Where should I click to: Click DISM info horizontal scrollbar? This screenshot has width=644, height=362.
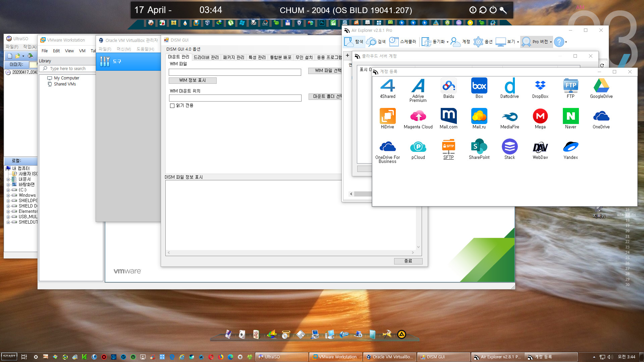[291, 252]
